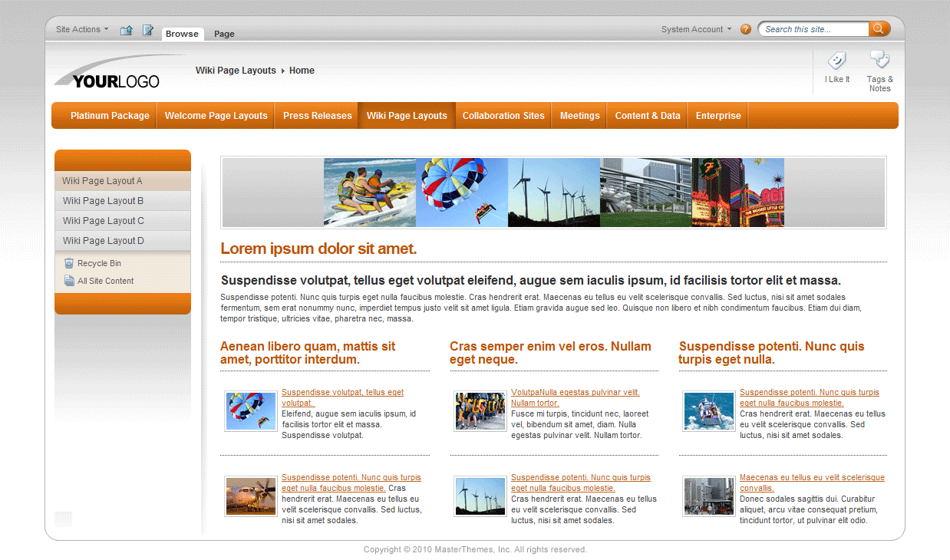Click the Navigate Up folder icon
This screenshot has height=560, width=950.
tap(126, 29)
